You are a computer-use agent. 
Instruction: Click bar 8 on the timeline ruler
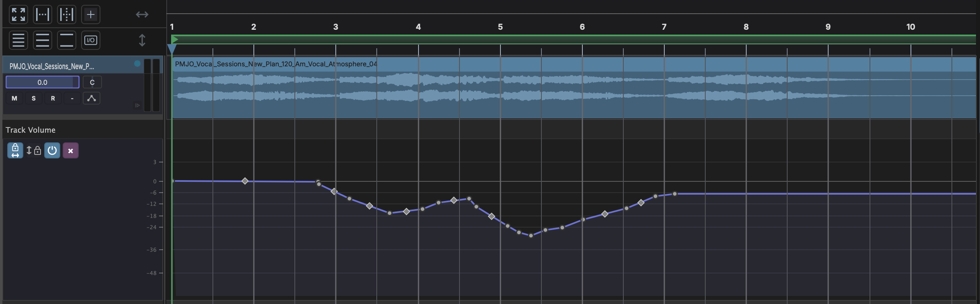pyautogui.click(x=746, y=27)
